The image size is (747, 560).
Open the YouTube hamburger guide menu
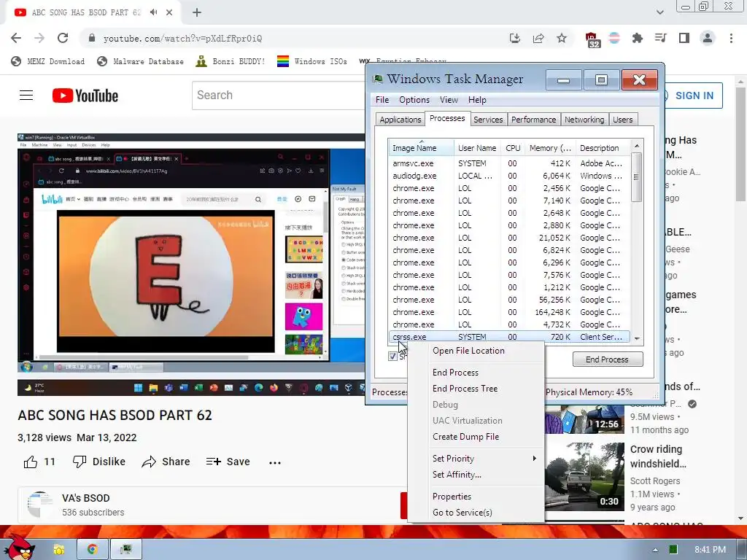click(x=26, y=96)
